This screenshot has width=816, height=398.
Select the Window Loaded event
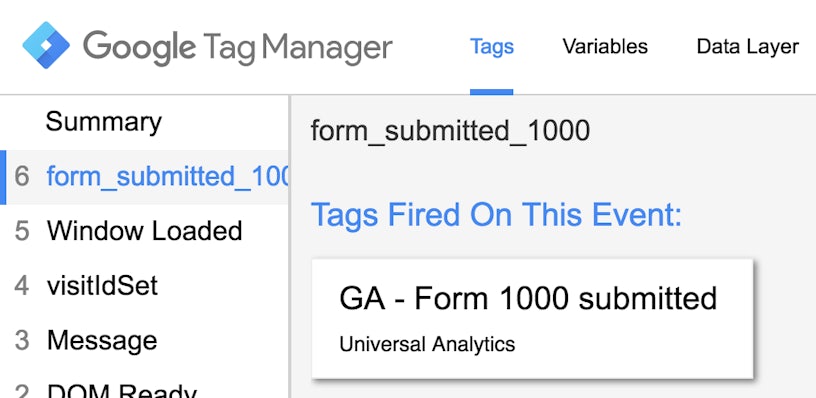coord(145,231)
